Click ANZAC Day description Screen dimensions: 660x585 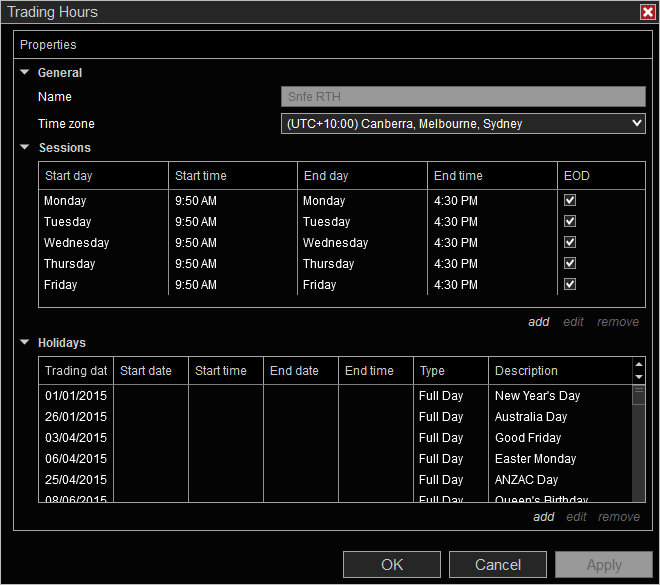(x=526, y=480)
